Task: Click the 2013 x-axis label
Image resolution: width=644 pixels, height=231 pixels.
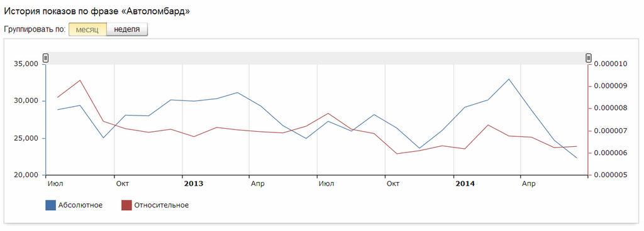Action: (x=194, y=183)
